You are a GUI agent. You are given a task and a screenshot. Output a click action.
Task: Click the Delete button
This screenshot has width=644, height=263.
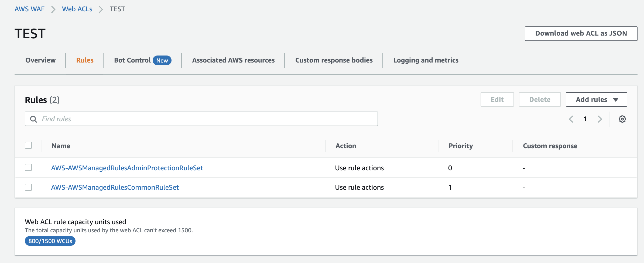540,99
